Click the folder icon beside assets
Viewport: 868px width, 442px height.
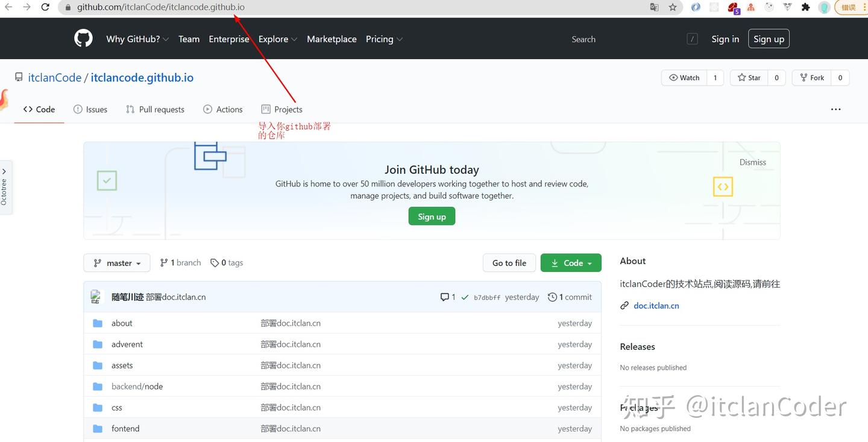click(98, 365)
